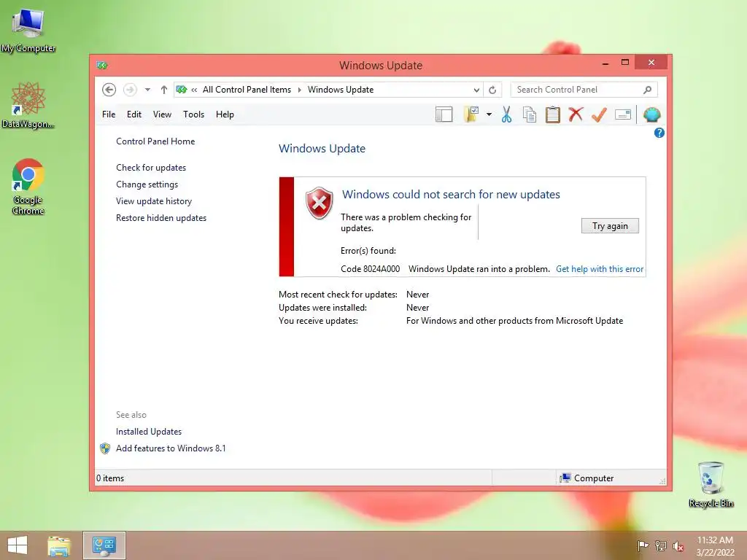Click the 0 items status text
This screenshot has height=560, width=747.
pos(110,478)
